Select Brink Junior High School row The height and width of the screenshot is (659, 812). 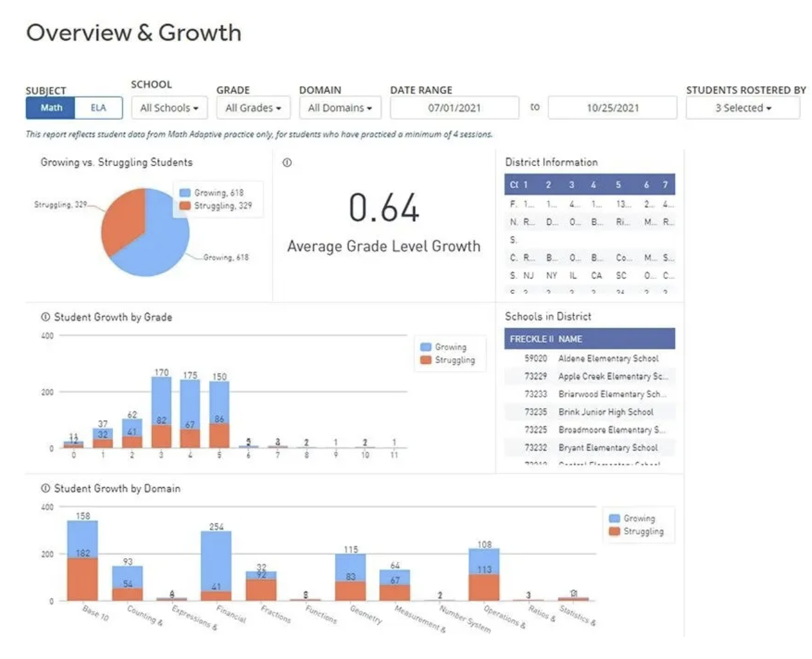click(589, 412)
